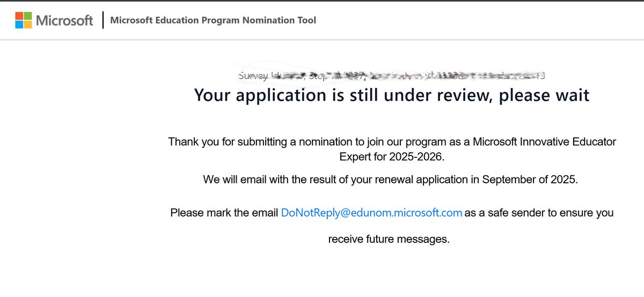Click 'as a safe sender to ensure you' text

tap(539, 213)
